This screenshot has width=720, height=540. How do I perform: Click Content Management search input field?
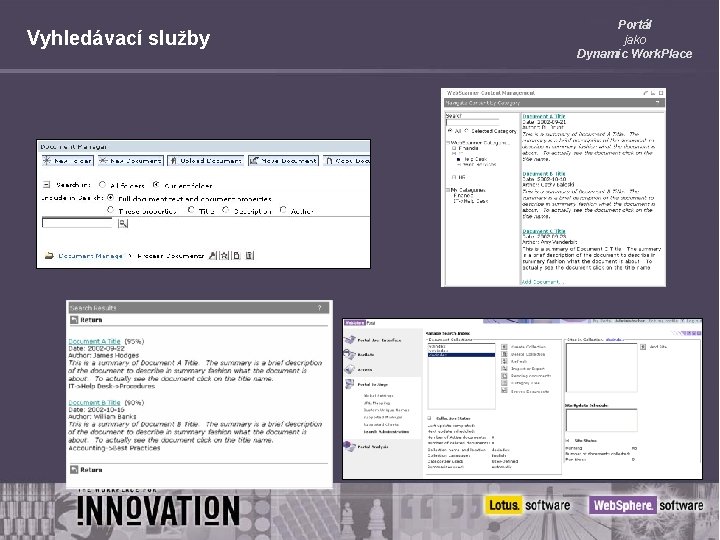pos(472,122)
